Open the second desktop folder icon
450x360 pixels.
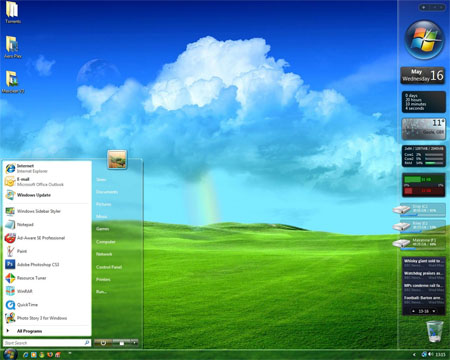pos(13,47)
